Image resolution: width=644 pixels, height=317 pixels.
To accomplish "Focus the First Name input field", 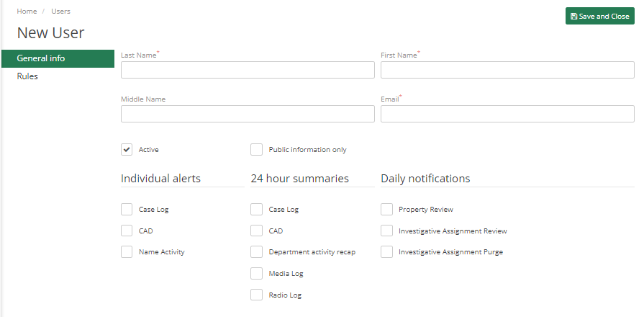I will (x=507, y=70).
